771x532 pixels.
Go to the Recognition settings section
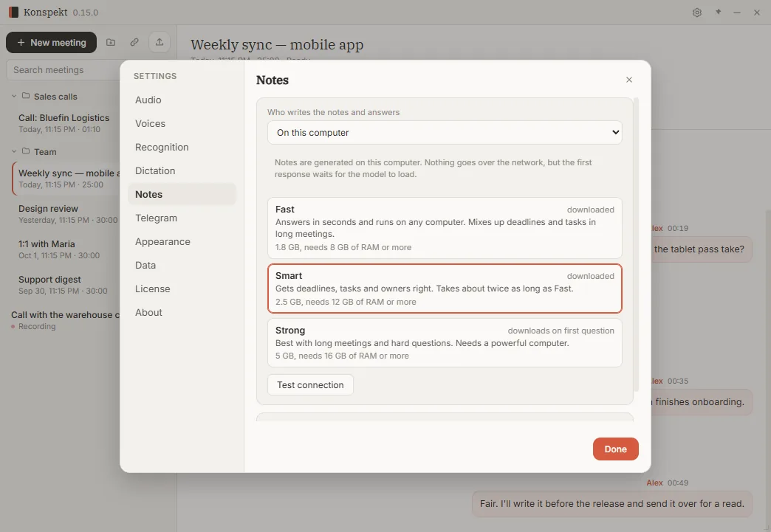(x=182, y=147)
